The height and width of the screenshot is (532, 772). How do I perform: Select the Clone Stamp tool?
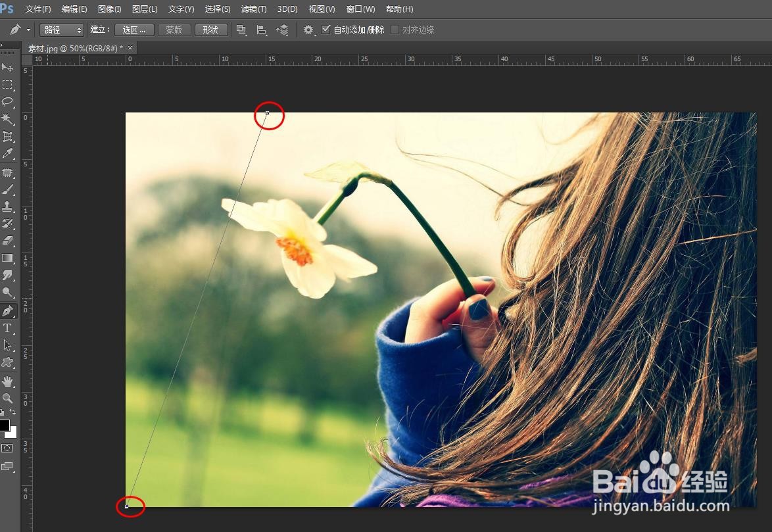pos(7,206)
